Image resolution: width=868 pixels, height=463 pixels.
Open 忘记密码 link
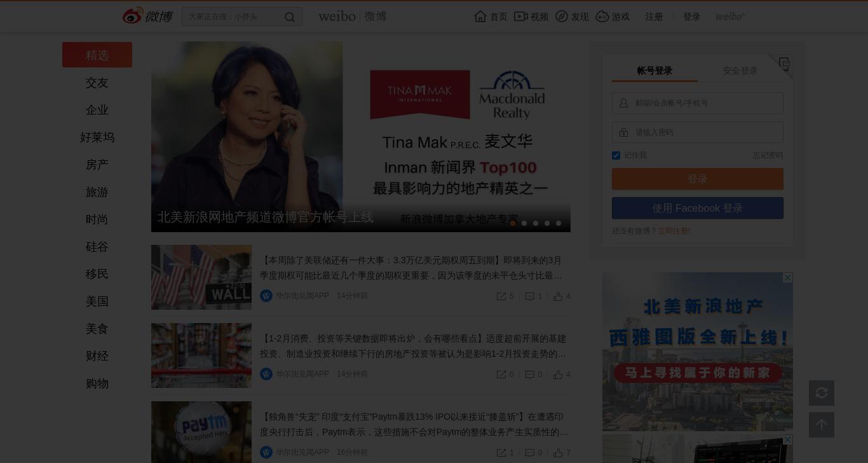click(x=768, y=155)
